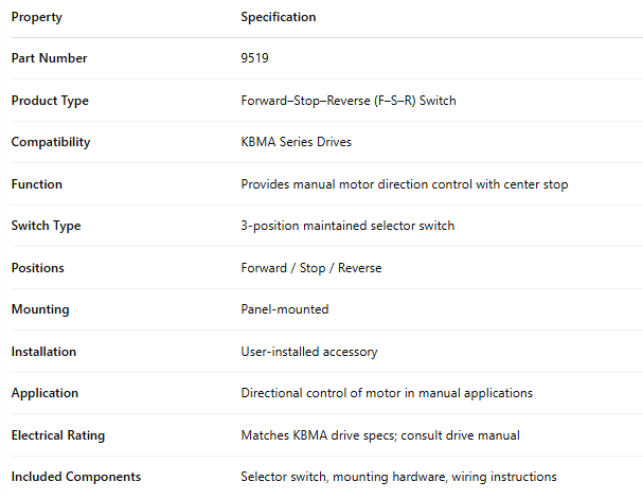Click the Directional control of motor description
Viewport: 643px width, 500px height.
point(386,393)
